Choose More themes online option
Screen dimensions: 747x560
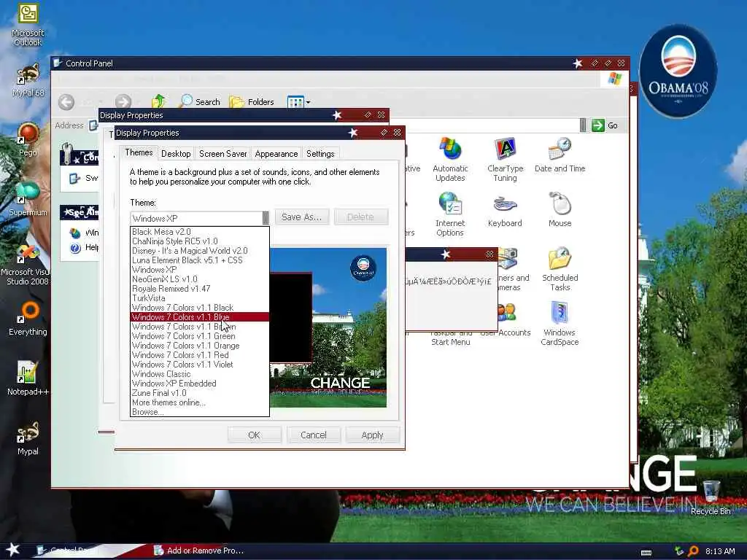coord(200,402)
